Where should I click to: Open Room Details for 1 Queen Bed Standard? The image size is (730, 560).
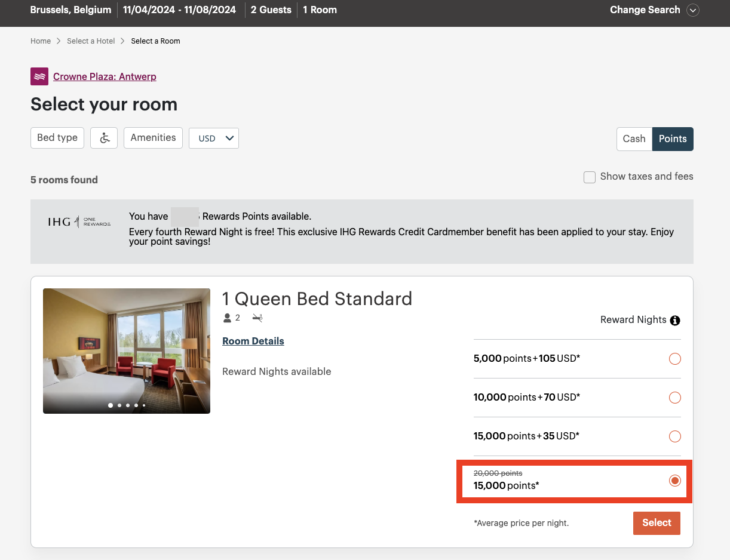[253, 341]
